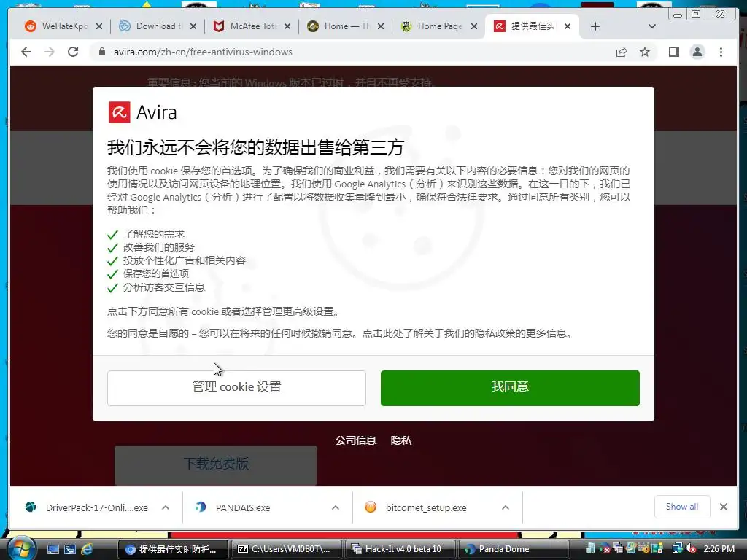
Task: Expand options for bitcomet_setup.exe download
Action: tap(506, 507)
